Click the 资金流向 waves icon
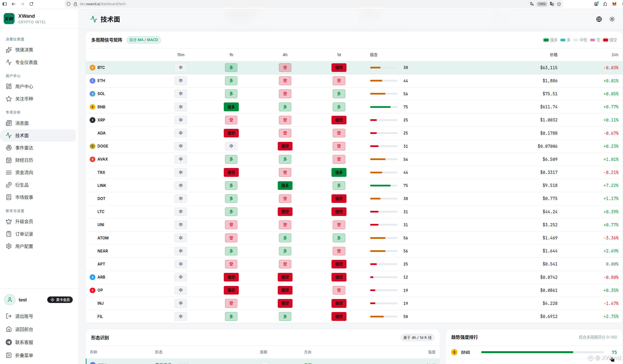623x364 pixels. [9, 172]
